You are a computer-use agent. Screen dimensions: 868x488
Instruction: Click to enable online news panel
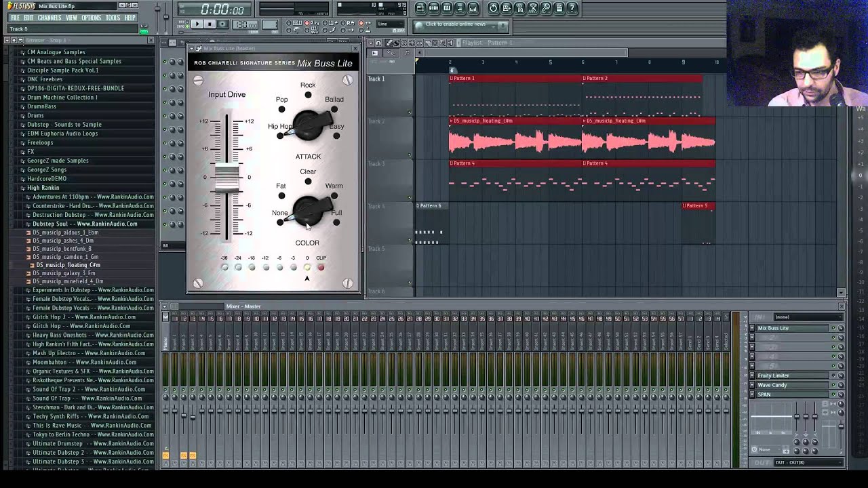pos(460,25)
